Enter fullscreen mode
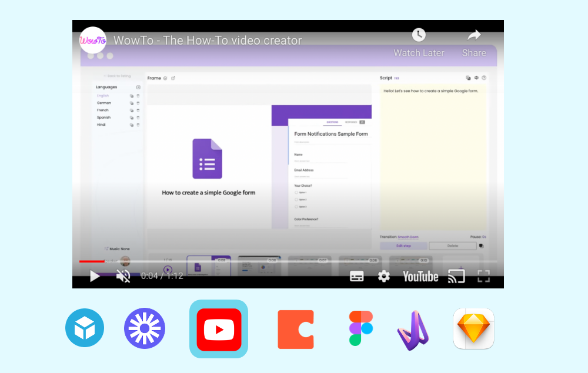 483,276
